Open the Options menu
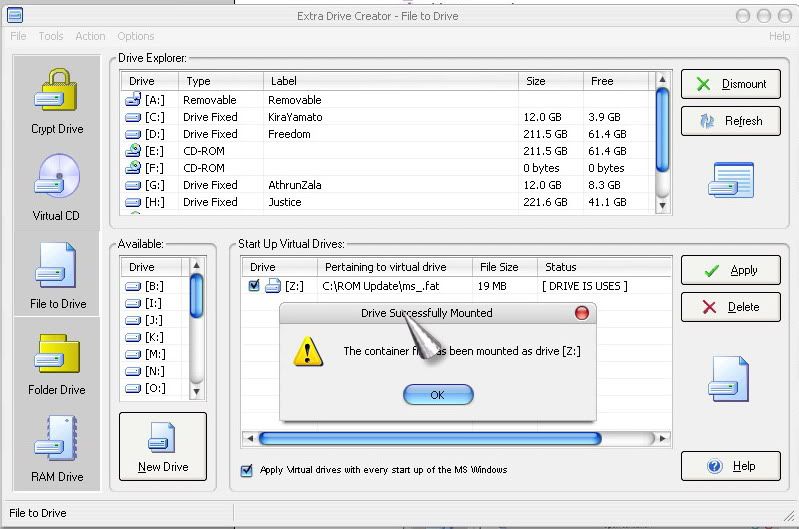Viewport: 799px width, 529px height. click(136, 36)
